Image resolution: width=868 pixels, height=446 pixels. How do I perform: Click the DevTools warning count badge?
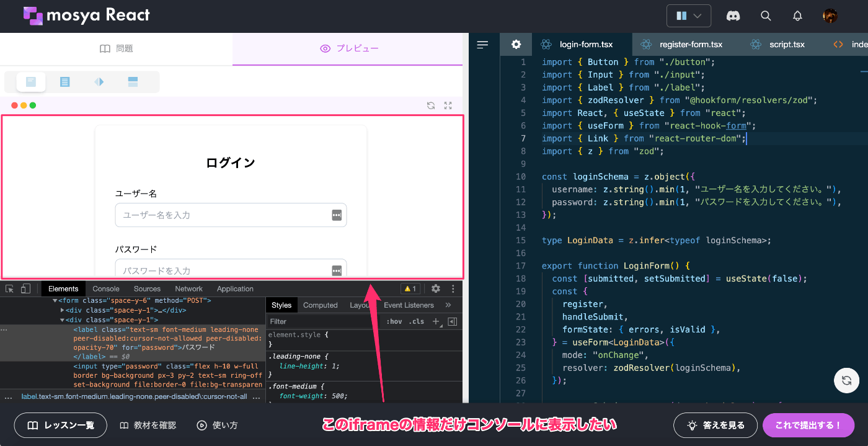click(410, 288)
